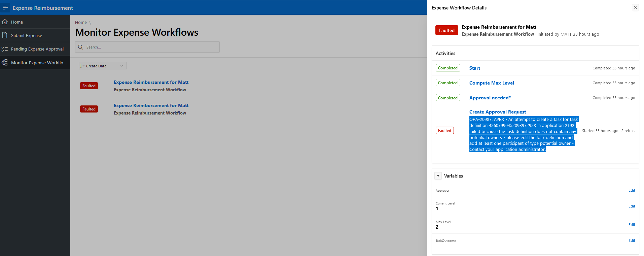Image resolution: width=644 pixels, height=256 pixels.
Task: Edit the Max Level variable
Action: (632, 225)
